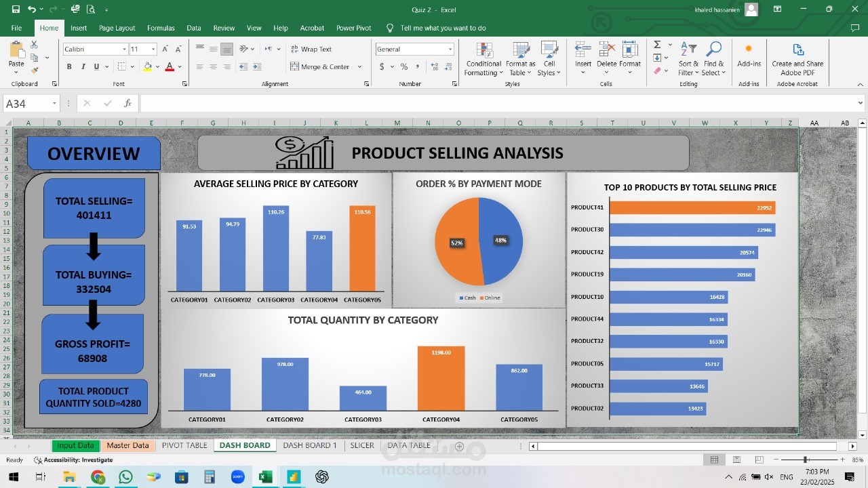Click the zoom slider at 85%
This screenshot has width=868, height=488.
point(805,460)
